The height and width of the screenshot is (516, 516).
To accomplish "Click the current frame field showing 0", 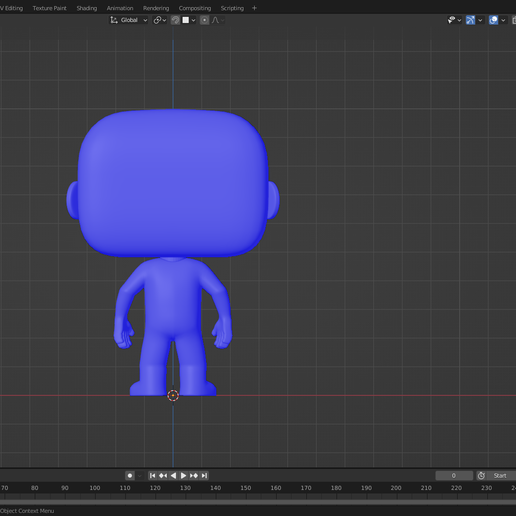I will pyautogui.click(x=454, y=476).
